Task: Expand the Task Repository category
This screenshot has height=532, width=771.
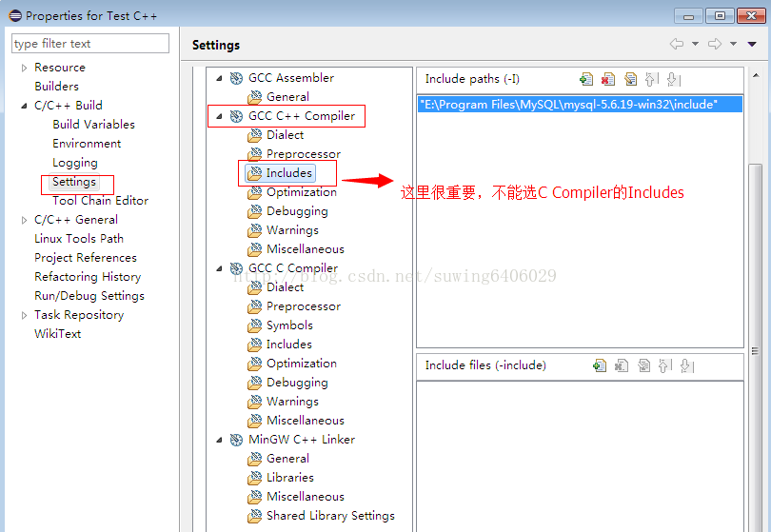Action: 25,315
